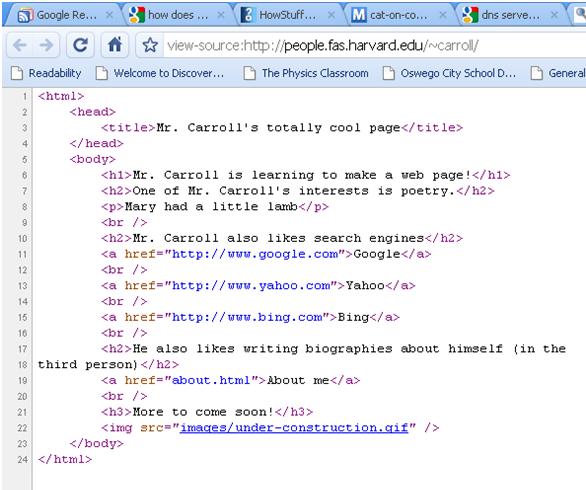Viewport: 586px width, 490px height.
Task: Close the Google Re... tab
Action: tap(109, 15)
